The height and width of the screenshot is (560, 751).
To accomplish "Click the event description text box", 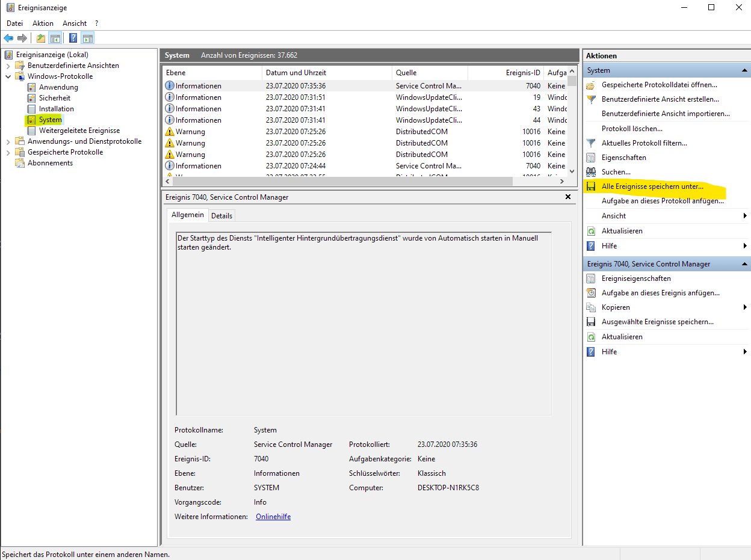I will (x=363, y=324).
